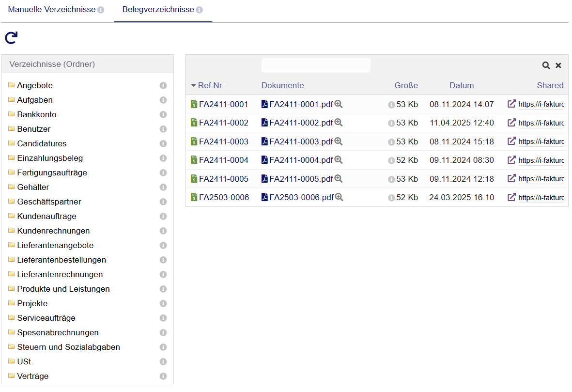Clear the filter with the X icon

pos(558,65)
